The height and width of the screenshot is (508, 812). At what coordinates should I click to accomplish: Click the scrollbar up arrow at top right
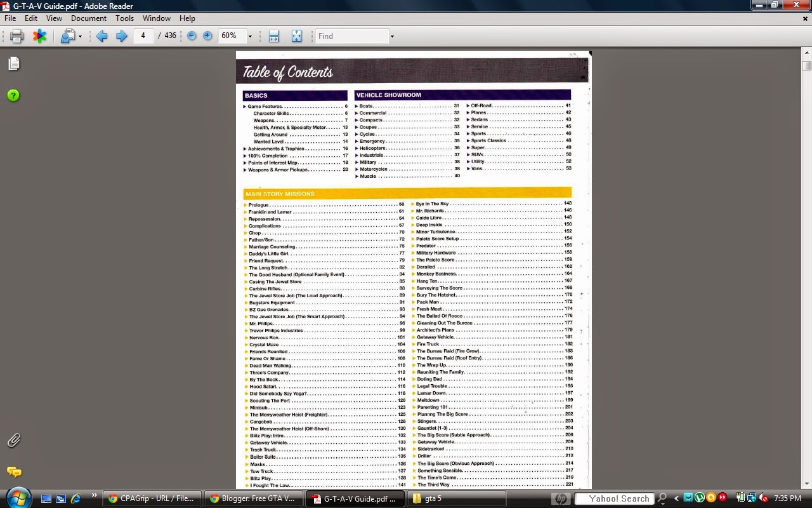806,53
